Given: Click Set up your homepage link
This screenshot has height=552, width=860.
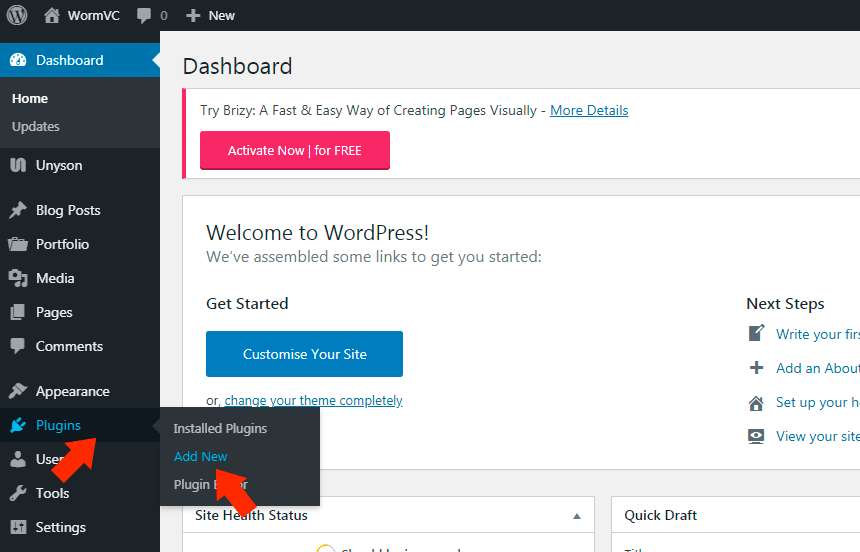Looking at the screenshot, I should click(818, 402).
